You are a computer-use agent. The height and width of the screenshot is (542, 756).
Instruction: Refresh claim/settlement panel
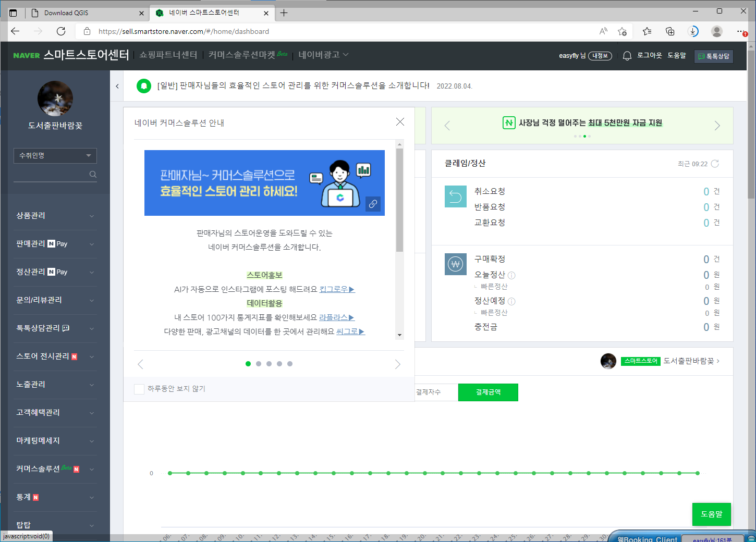[x=715, y=164]
